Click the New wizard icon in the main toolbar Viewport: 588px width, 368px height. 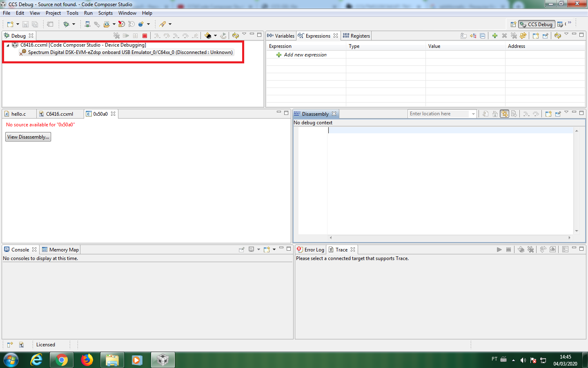(10, 24)
